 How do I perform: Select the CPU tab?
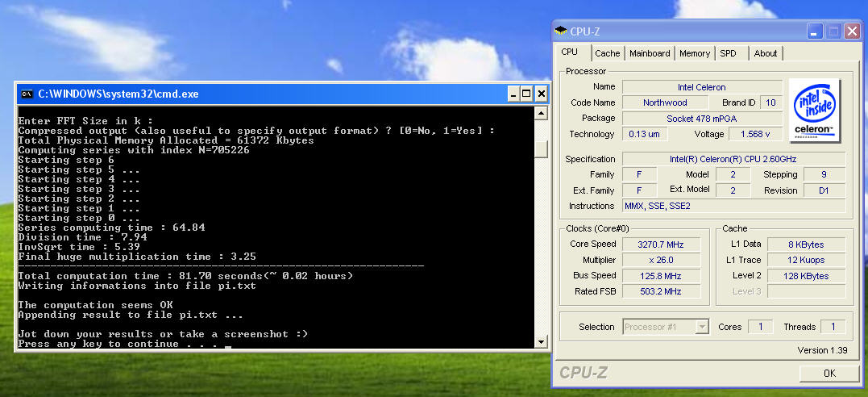coord(570,52)
